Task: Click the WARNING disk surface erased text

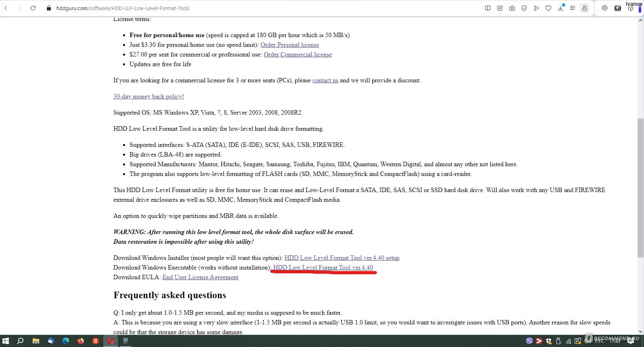Action: point(233,232)
